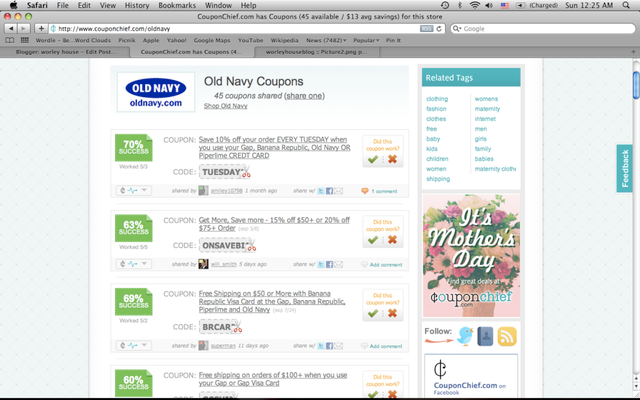Click the Shop Old Navy link
This screenshot has height=400, width=640.
[225, 106]
